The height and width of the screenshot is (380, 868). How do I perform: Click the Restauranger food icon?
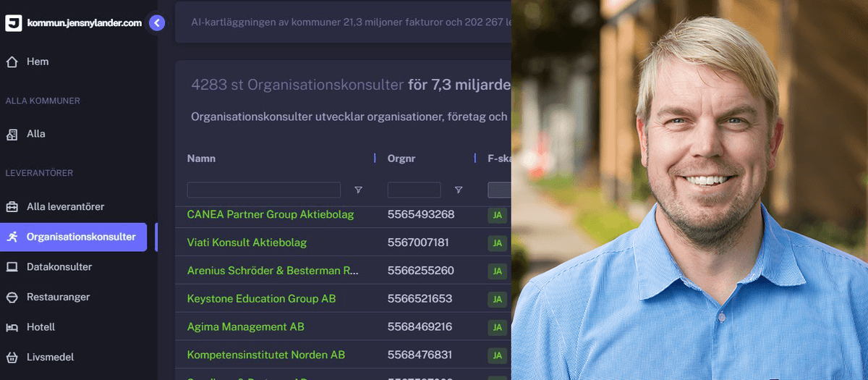[x=12, y=297]
